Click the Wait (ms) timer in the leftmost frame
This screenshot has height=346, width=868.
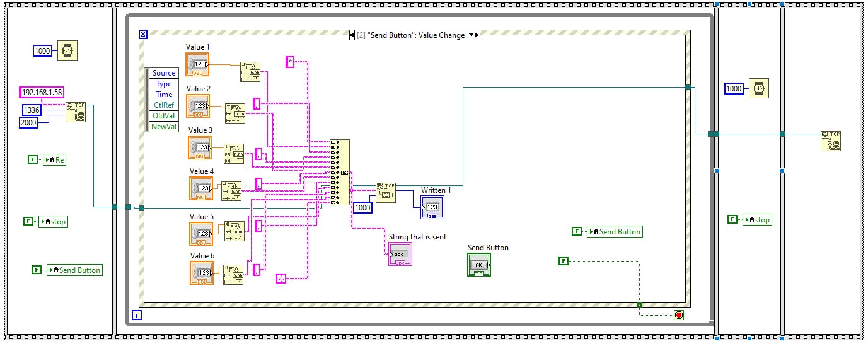coord(67,50)
